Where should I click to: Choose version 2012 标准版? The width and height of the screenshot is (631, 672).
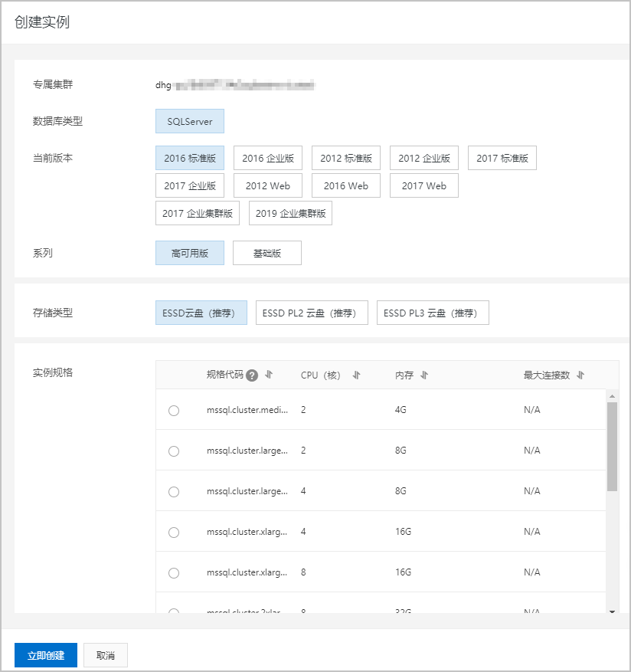346,158
